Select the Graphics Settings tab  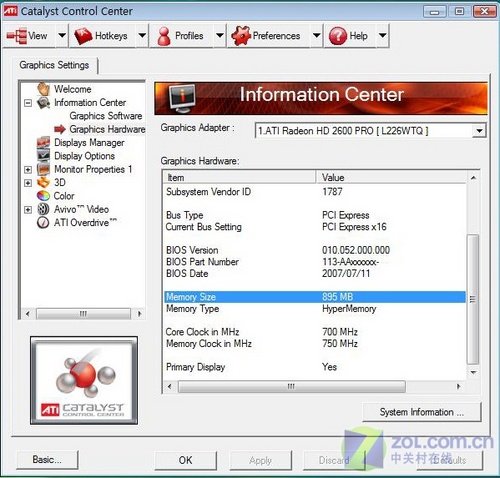(54, 65)
